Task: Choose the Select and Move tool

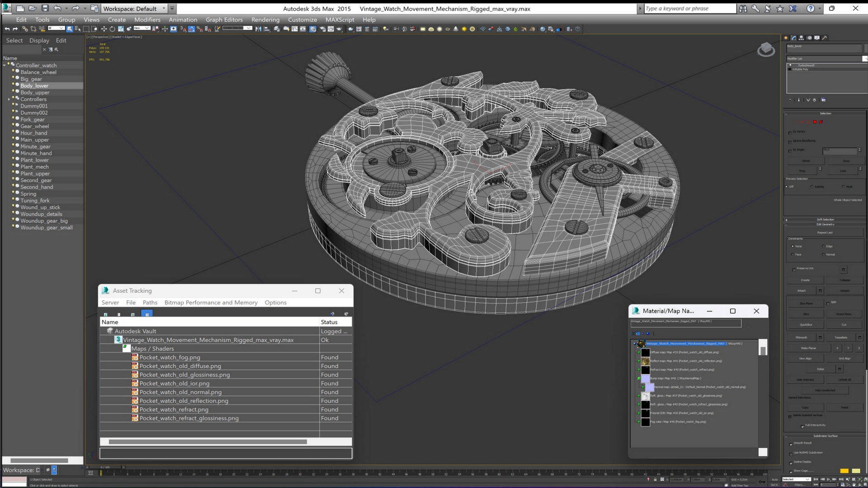Action: click(104, 29)
